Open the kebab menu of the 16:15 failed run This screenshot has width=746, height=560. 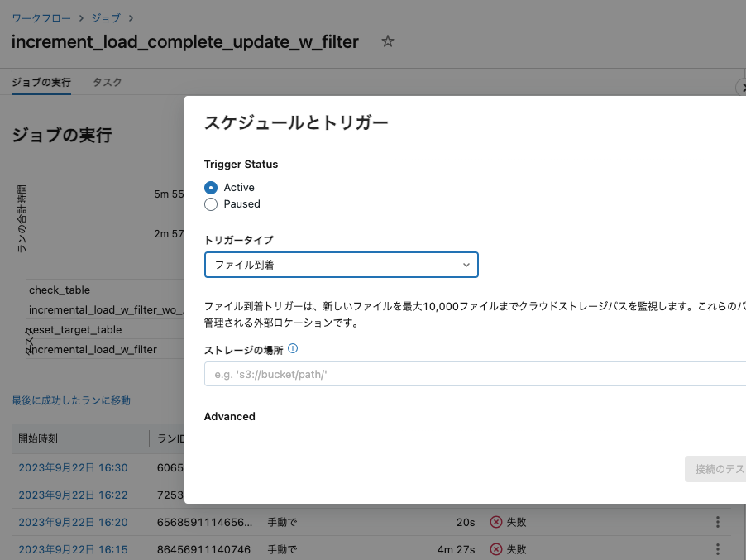pyautogui.click(x=717, y=549)
